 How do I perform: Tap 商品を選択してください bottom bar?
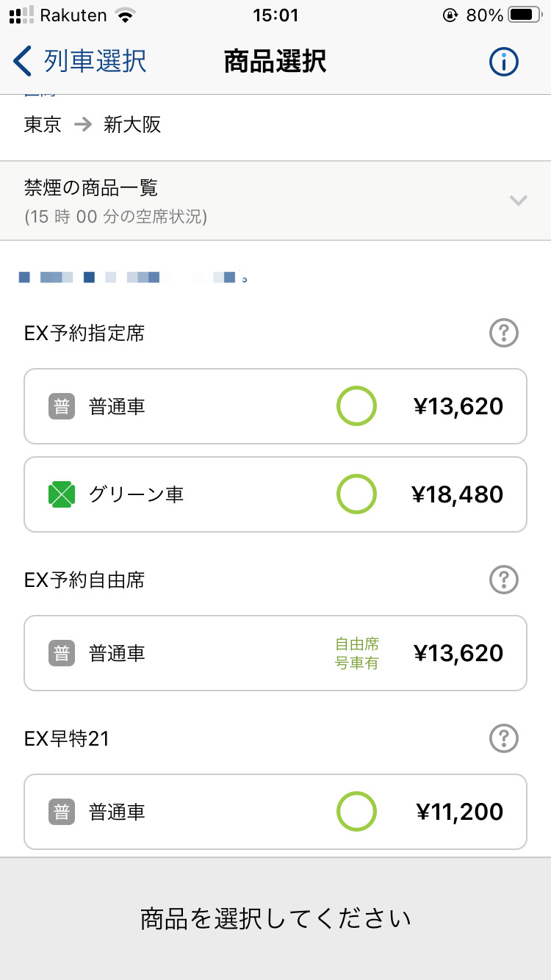tap(275, 918)
